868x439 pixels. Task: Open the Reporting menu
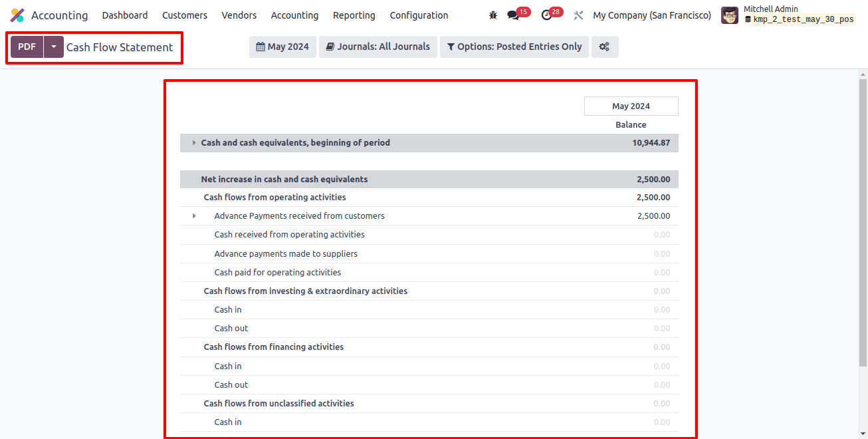tap(354, 15)
